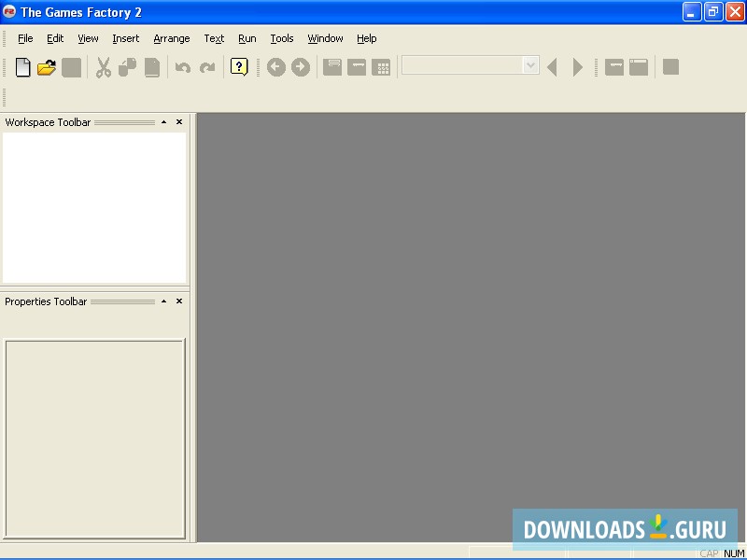Open the Arrange menu
This screenshot has height=560, width=747.
pyautogui.click(x=172, y=38)
